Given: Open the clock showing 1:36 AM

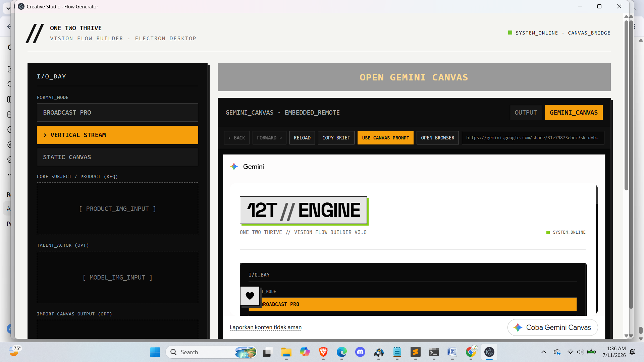Looking at the screenshot, I should pos(614,352).
